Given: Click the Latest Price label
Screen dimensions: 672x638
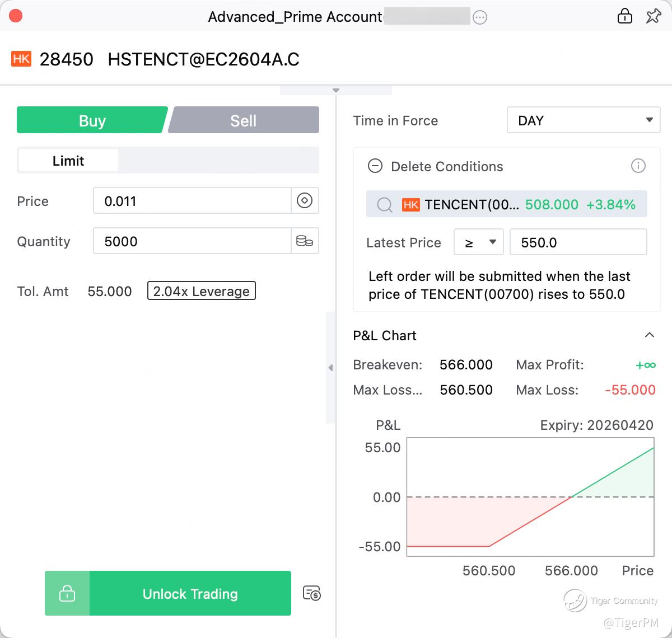Looking at the screenshot, I should pyautogui.click(x=404, y=242).
